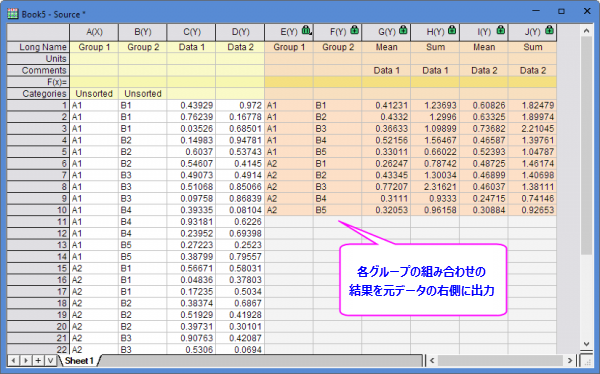The width and height of the screenshot is (600, 374).
Task: Click Long Name cell 'Data 1' in column C
Action: (191, 47)
